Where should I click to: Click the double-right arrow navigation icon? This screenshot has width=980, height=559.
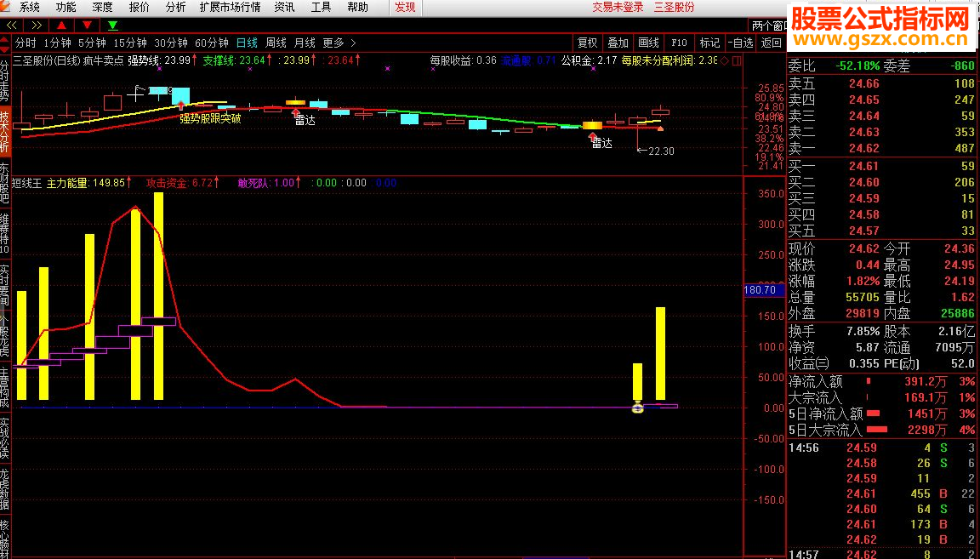click(x=37, y=26)
